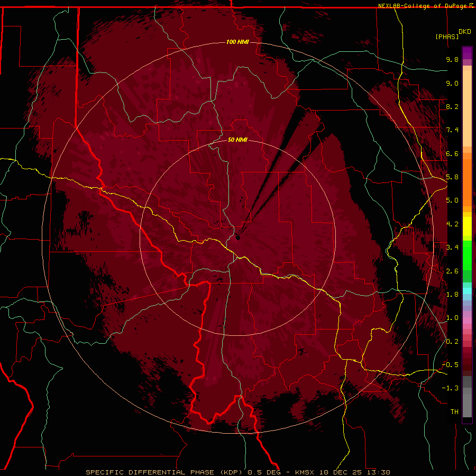Click the 6.6 value on the color scale
Image resolution: width=476 pixels, height=476 pixels.
(x=452, y=153)
